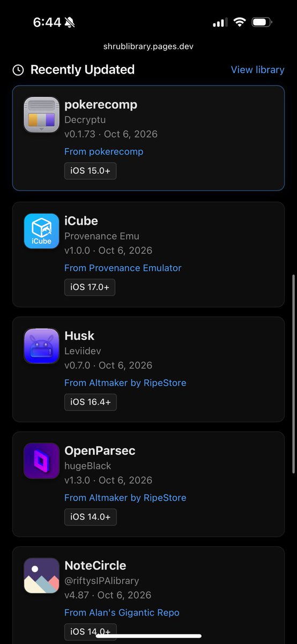Open the OpenParsec app icon

[42, 461]
